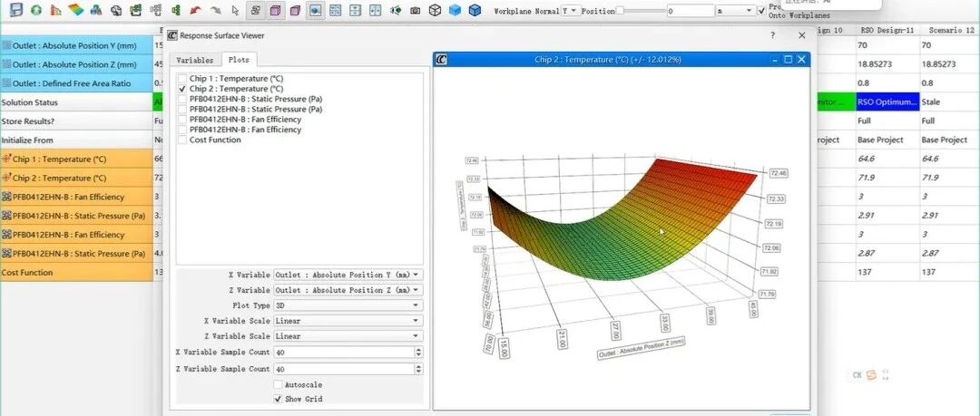The width and height of the screenshot is (980, 416).
Task: Switch to the Variables tab
Action: pos(194,60)
